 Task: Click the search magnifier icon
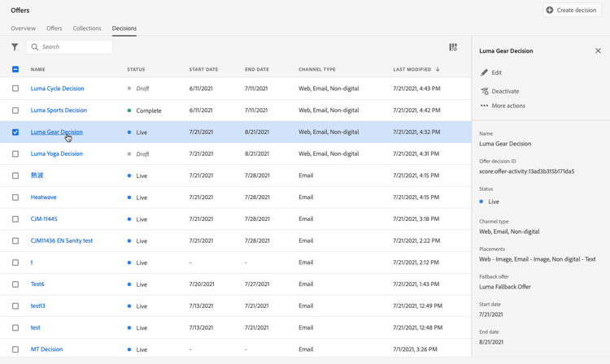click(35, 47)
